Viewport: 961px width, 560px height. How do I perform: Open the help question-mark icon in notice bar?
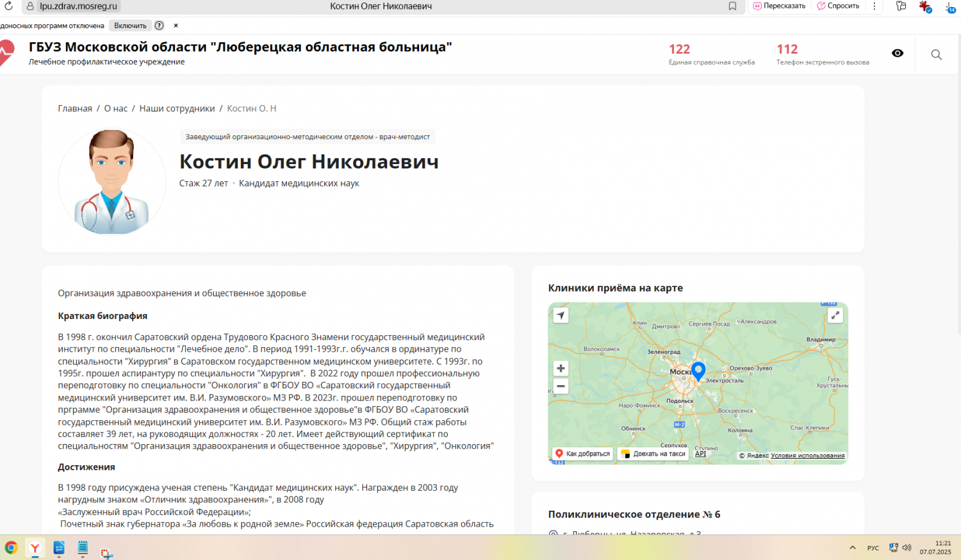pyautogui.click(x=160, y=26)
